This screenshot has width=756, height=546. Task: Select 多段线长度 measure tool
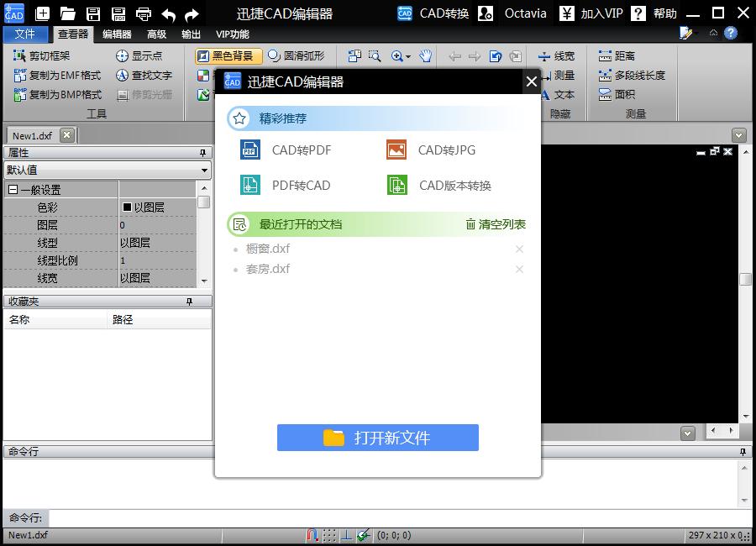point(632,76)
